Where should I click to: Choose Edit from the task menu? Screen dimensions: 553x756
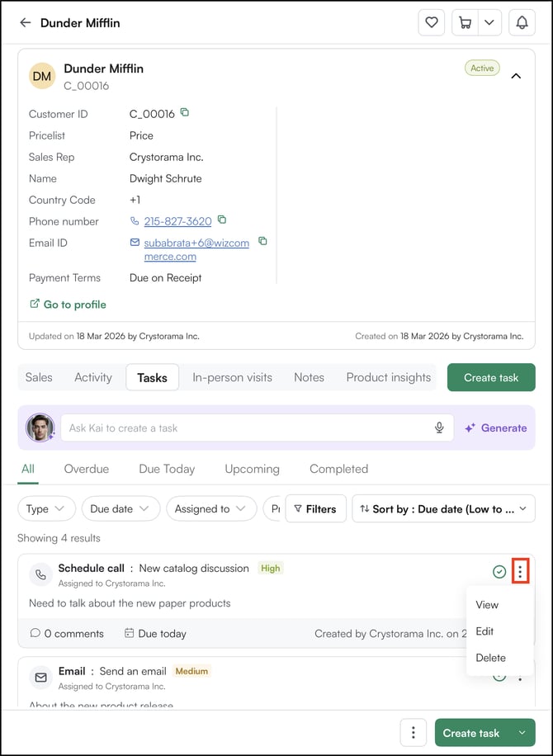click(x=484, y=631)
